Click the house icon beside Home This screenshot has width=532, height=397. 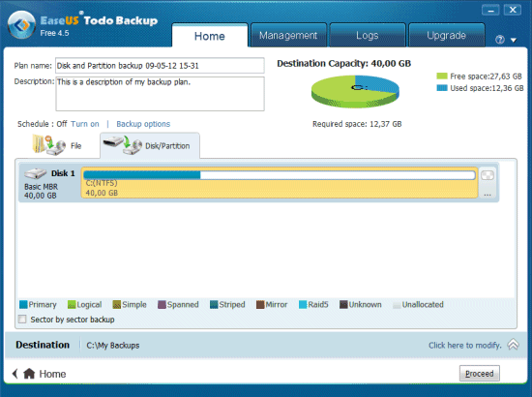click(29, 374)
